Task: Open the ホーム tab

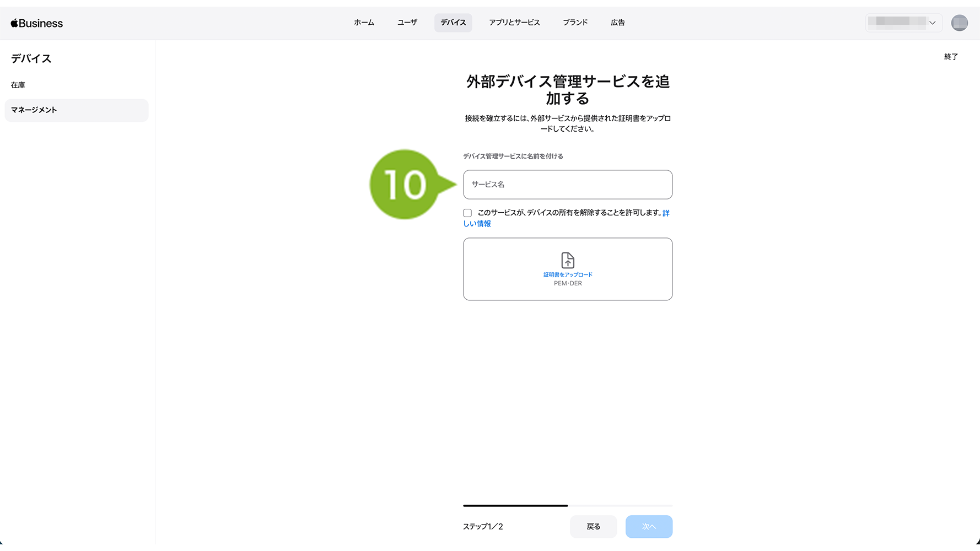Action: pos(364,23)
